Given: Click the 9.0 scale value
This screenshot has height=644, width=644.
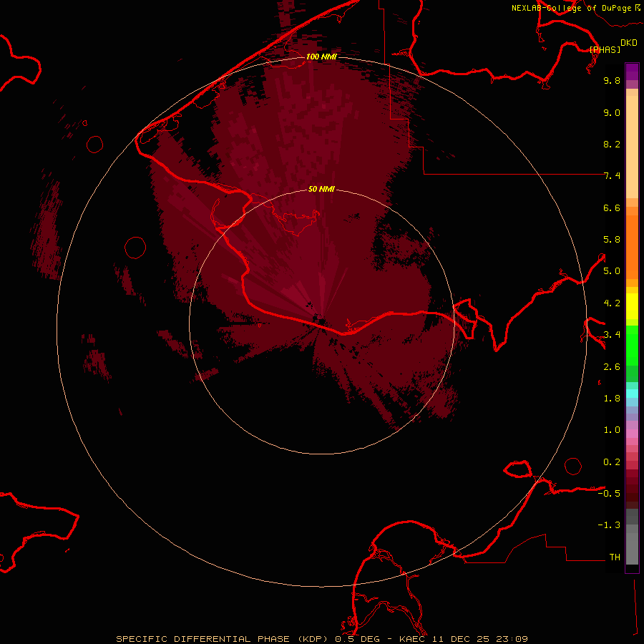Looking at the screenshot, I should tap(612, 112).
